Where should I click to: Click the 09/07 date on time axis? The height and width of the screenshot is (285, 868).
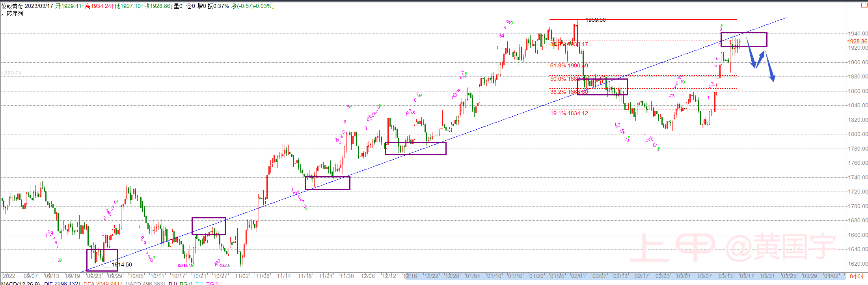31,276
